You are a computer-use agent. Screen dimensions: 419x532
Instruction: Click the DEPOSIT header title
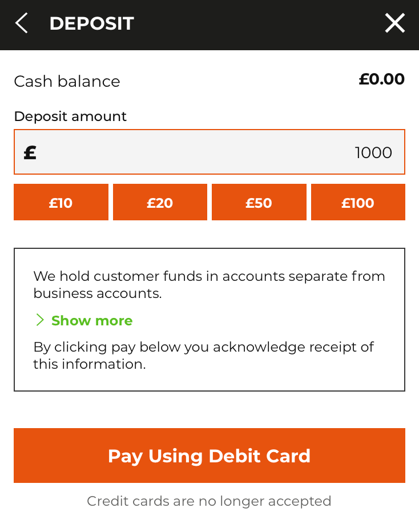(91, 24)
